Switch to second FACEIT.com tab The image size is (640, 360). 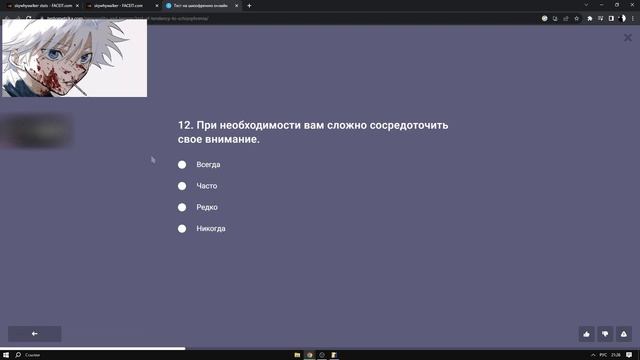click(x=118, y=6)
